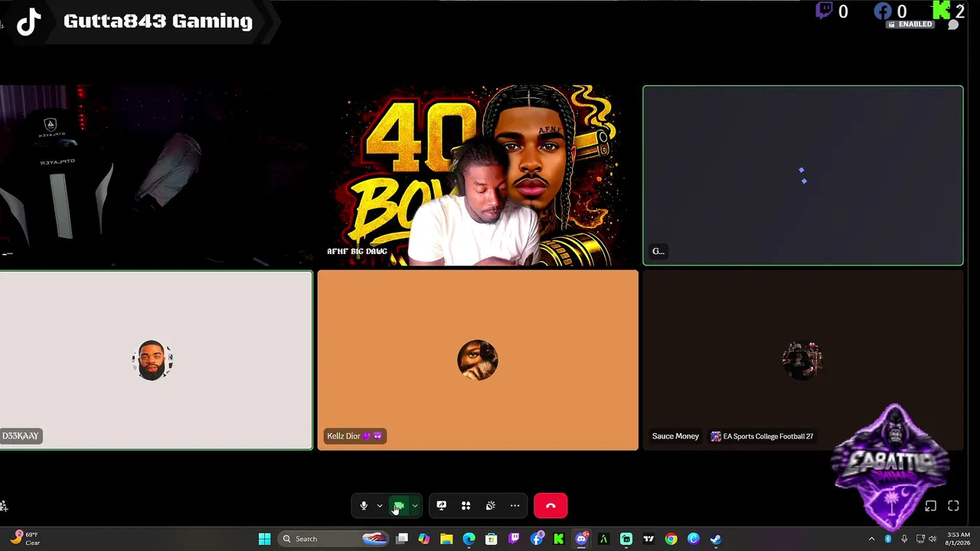Invite friends using the add-user icon
Image resolution: width=980 pixels, height=551 pixels.
click(x=4, y=506)
